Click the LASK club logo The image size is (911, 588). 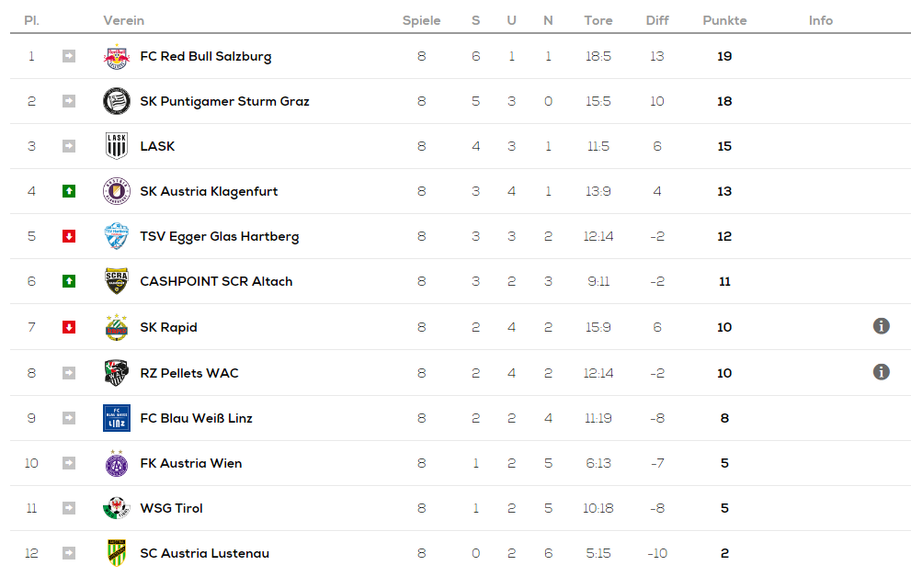coord(117,146)
